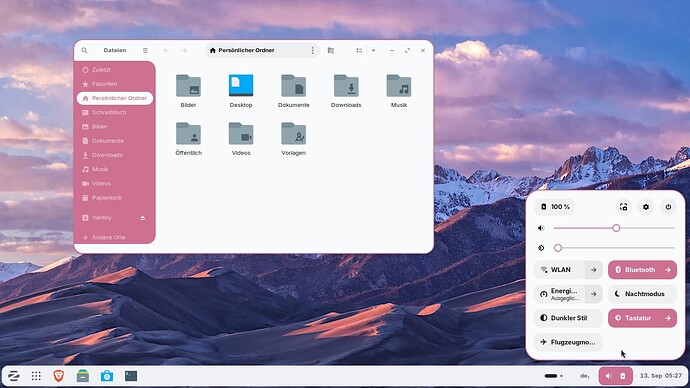Viewport: 690px width, 388px height.
Task: Open the path bar three-dot menu
Action: coord(312,51)
